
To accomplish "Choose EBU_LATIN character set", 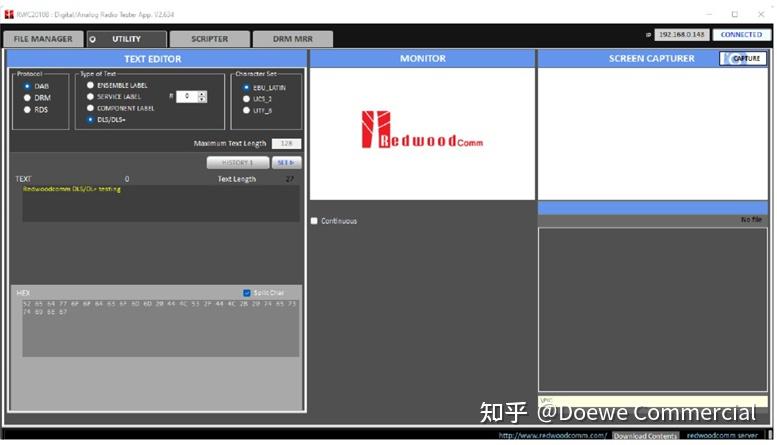I will coord(246,87).
